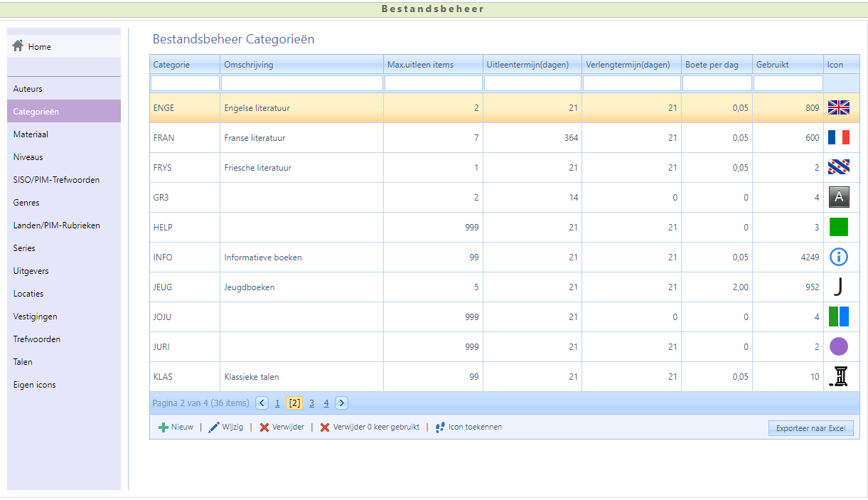Click the Omschrijving filter input field

pyautogui.click(x=301, y=84)
